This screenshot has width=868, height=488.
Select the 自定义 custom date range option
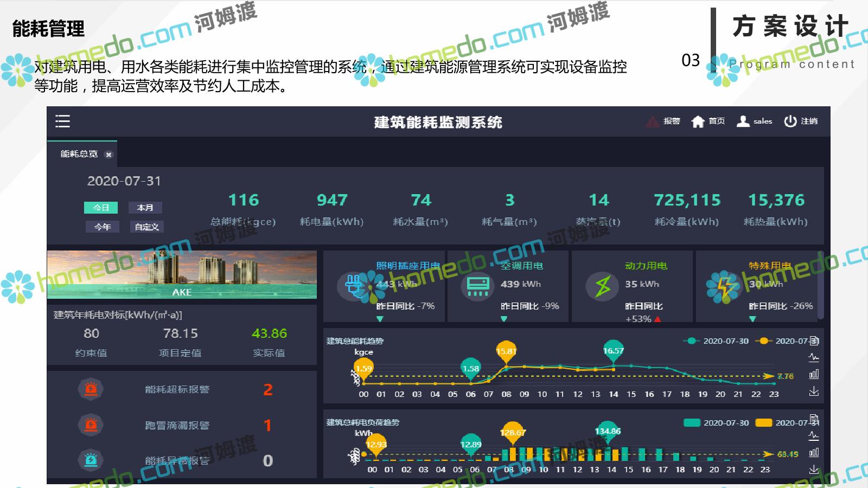[146, 227]
